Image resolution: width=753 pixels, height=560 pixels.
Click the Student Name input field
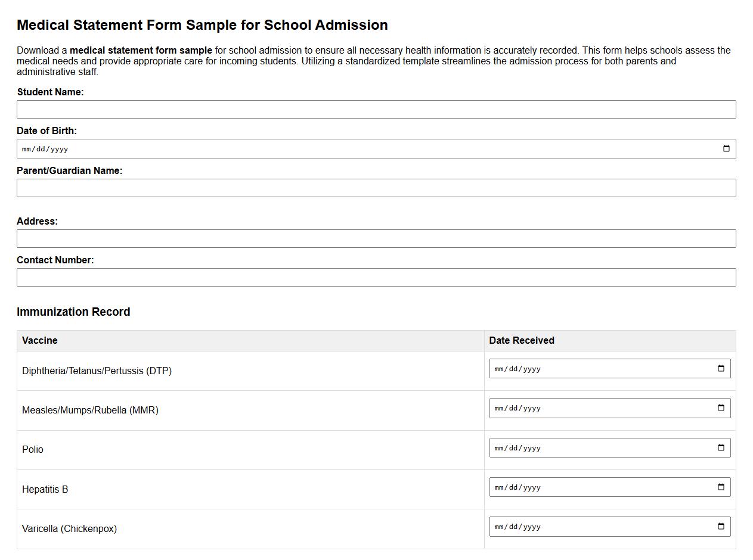(x=376, y=109)
